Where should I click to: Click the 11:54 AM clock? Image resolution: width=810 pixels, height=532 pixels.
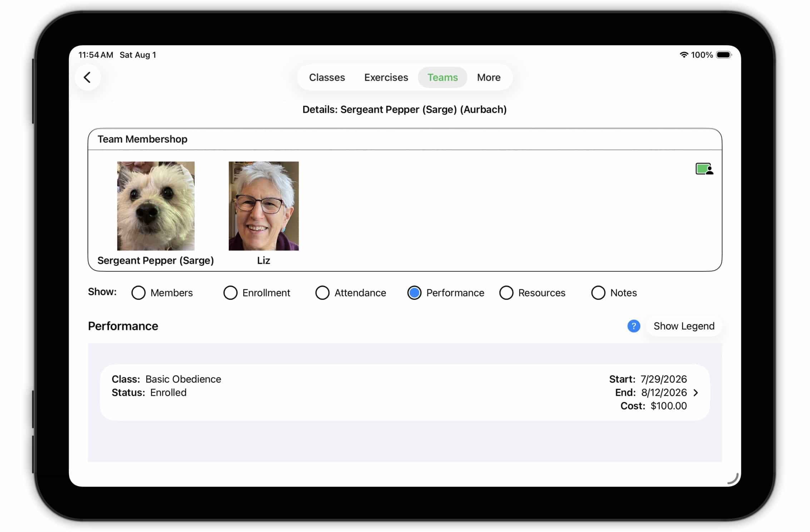click(x=95, y=55)
